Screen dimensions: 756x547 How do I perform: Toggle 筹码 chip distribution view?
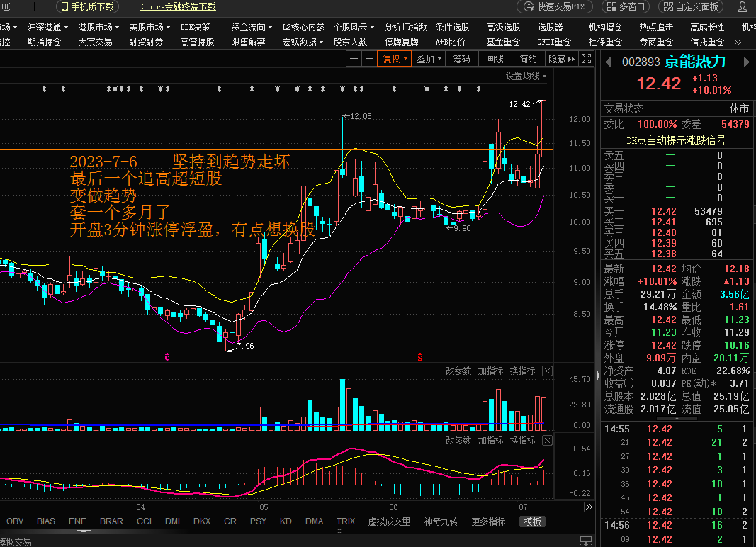coord(461,59)
